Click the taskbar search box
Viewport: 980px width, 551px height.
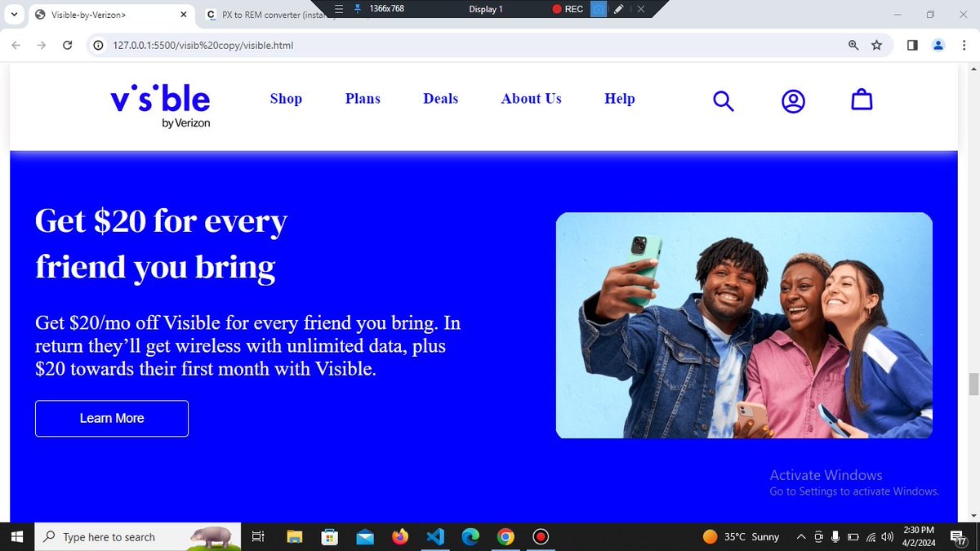(x=139, y=536)
